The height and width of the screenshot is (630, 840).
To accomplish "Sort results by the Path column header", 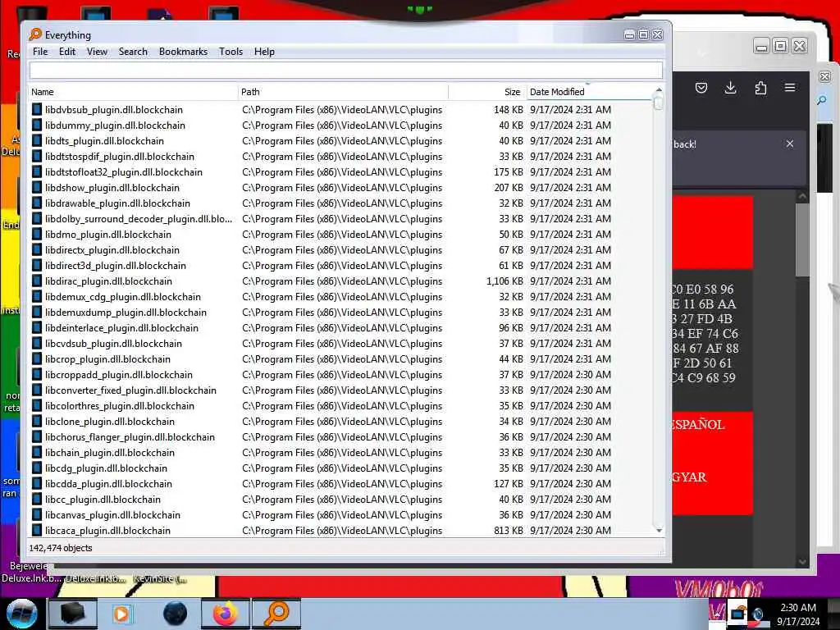I will [343, 92].
